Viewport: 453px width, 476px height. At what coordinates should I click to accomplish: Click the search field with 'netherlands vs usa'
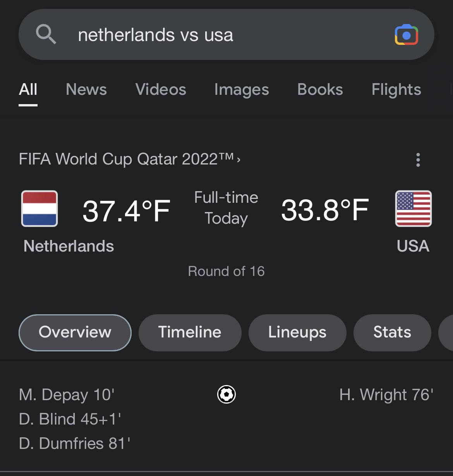pos(217,35)
